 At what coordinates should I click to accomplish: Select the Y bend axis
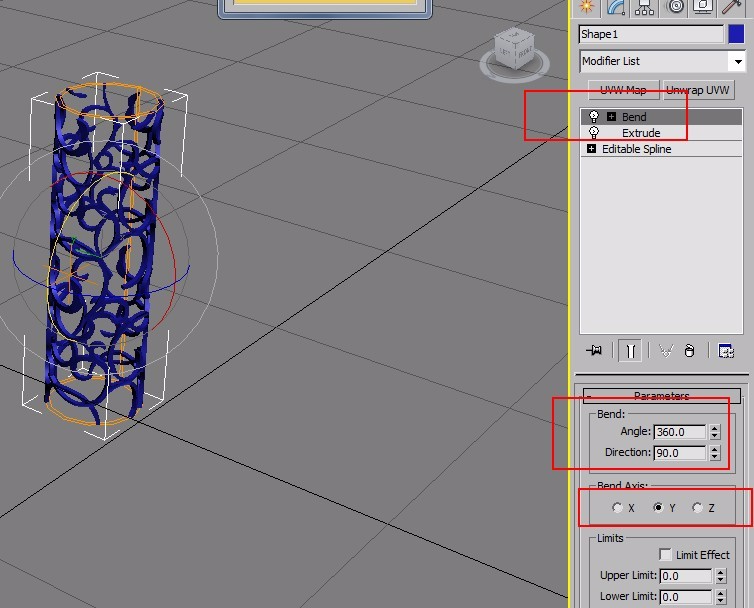click(x=658, y=508)
